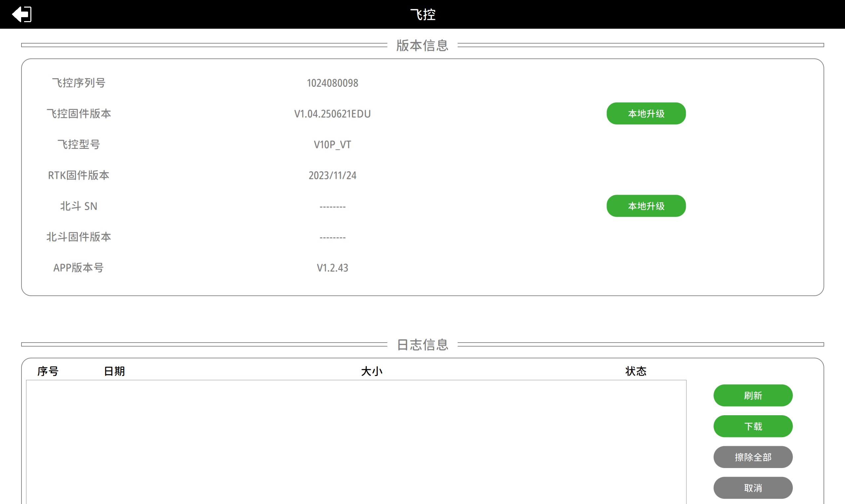
Task: Click the 版本信息 section heading
Action: 422,46
